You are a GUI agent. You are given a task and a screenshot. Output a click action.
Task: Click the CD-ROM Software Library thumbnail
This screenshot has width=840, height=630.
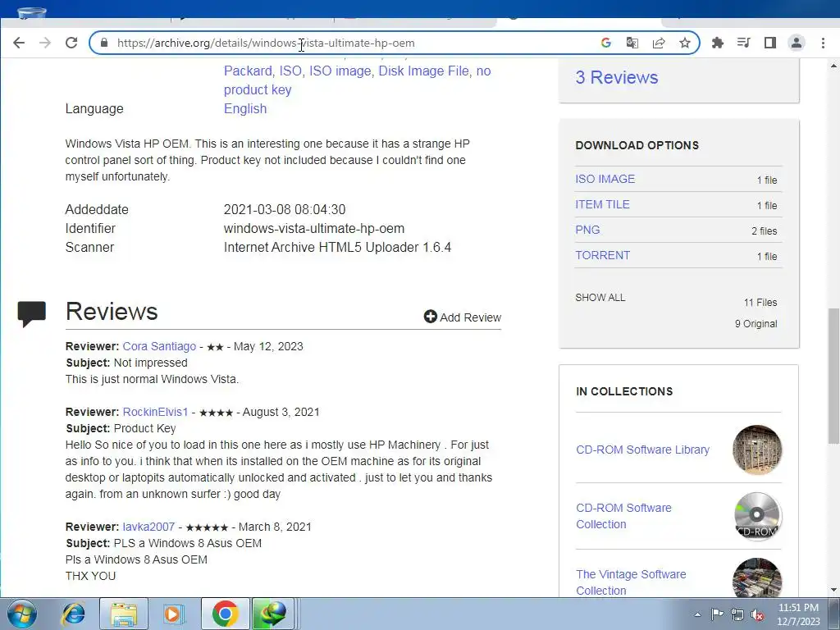[757, 450]
